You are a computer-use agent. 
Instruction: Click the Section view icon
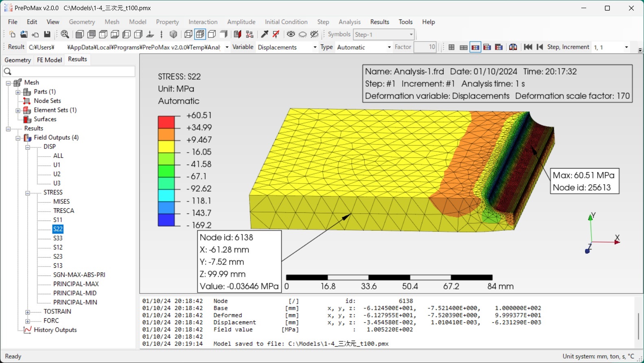pos(238,34)
